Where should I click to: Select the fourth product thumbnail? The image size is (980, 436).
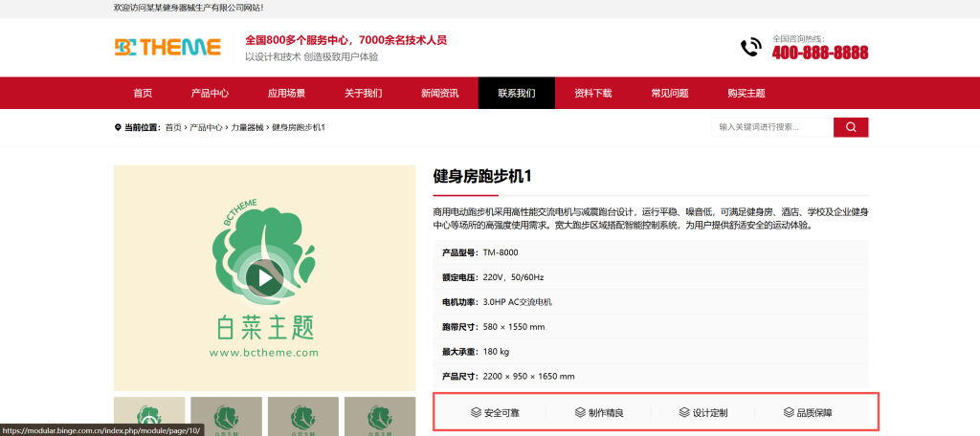point(380,416)
